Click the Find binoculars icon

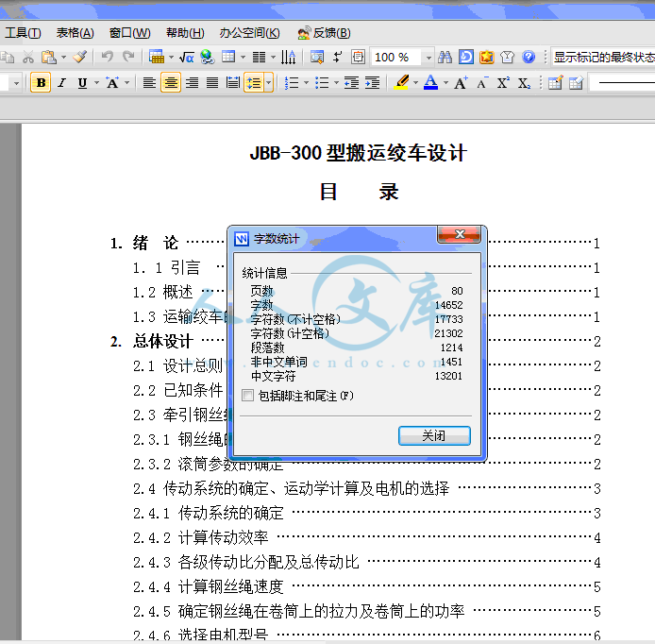click(445, 58)
